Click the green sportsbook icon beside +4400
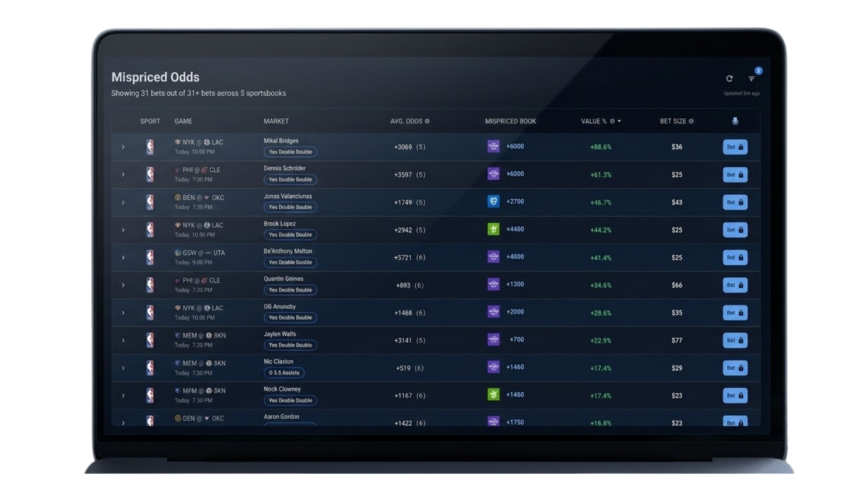This screenshot has width=868, height=488. click(x=493, y=229)
